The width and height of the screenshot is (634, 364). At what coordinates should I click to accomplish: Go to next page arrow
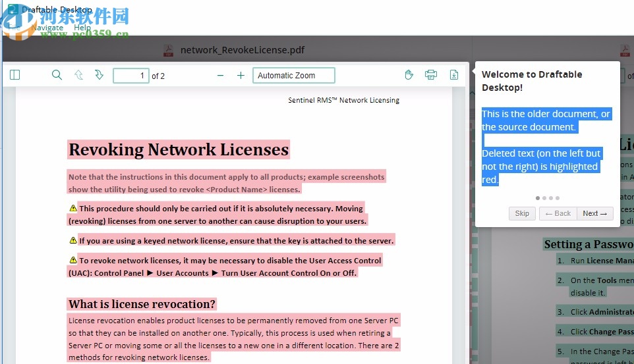point(99,75)
